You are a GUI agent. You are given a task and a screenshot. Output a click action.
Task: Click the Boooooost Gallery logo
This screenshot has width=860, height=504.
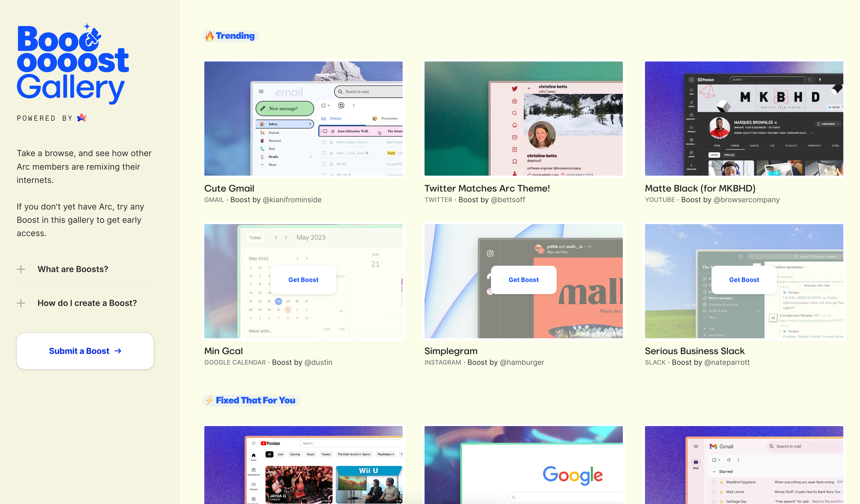73,64
